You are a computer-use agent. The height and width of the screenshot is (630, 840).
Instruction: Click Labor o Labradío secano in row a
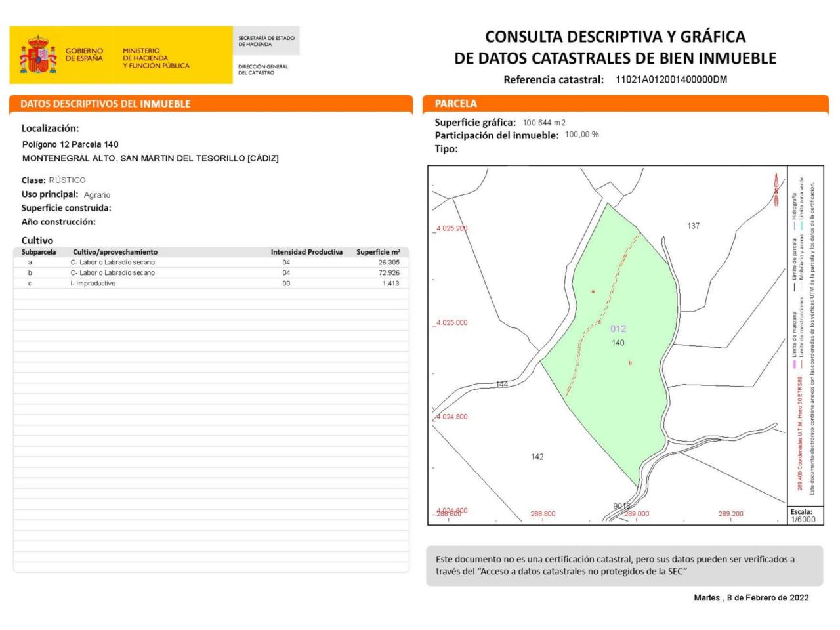click(x=113, y=262)
